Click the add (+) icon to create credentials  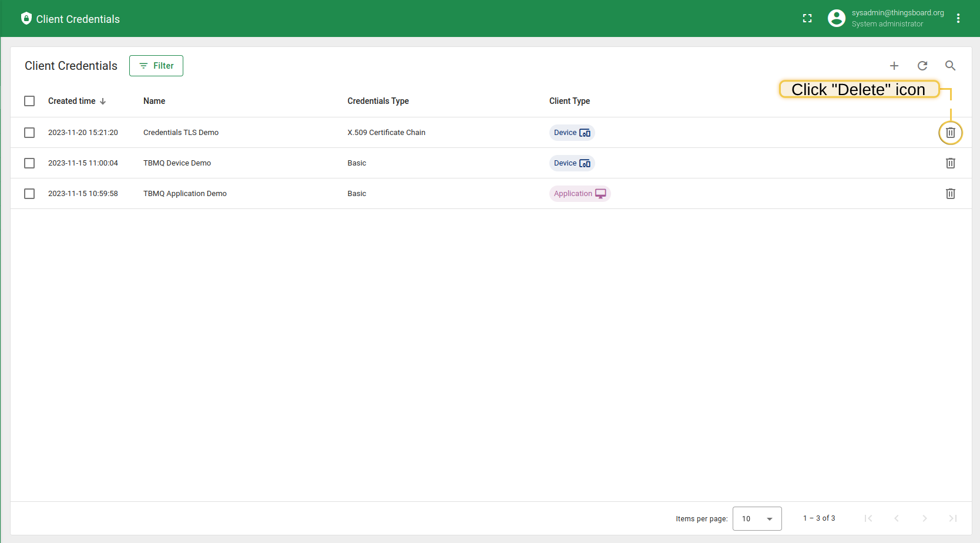click(894, 66)
